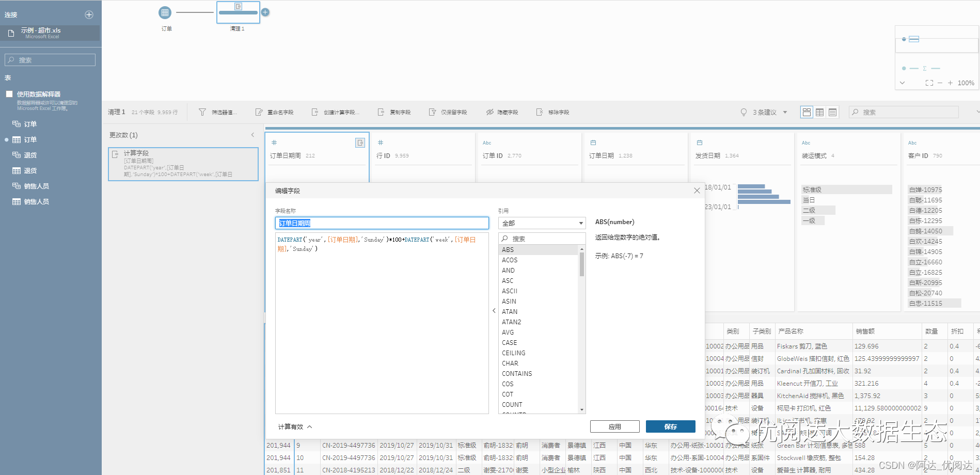Collapse the 更改数 changes pane

tap(252, 135)
